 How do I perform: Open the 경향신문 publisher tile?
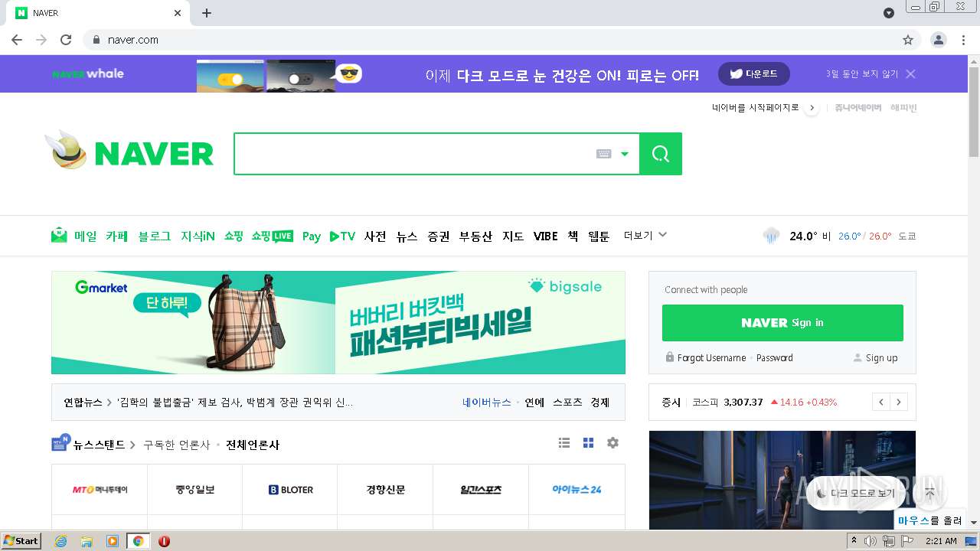tap(385, 490)
